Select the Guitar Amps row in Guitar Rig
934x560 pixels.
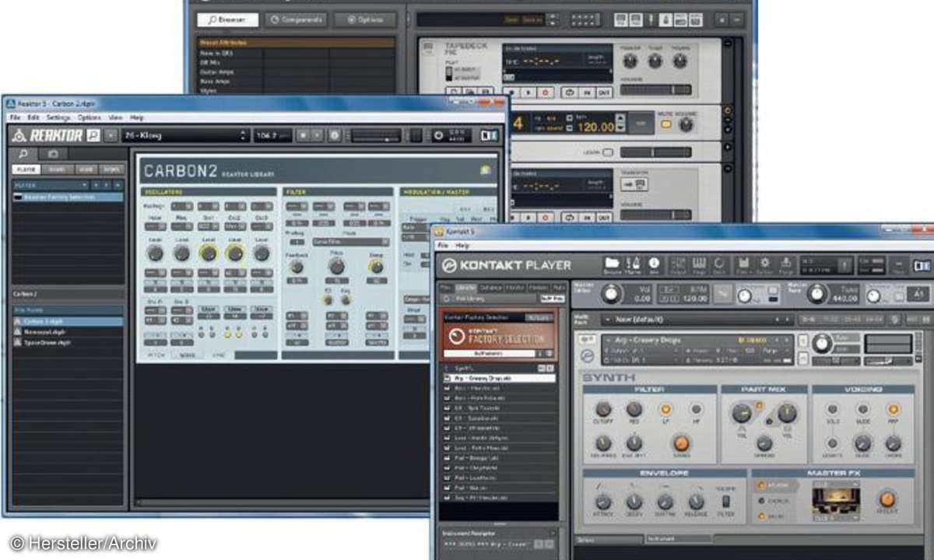click(x=296, y=72)
